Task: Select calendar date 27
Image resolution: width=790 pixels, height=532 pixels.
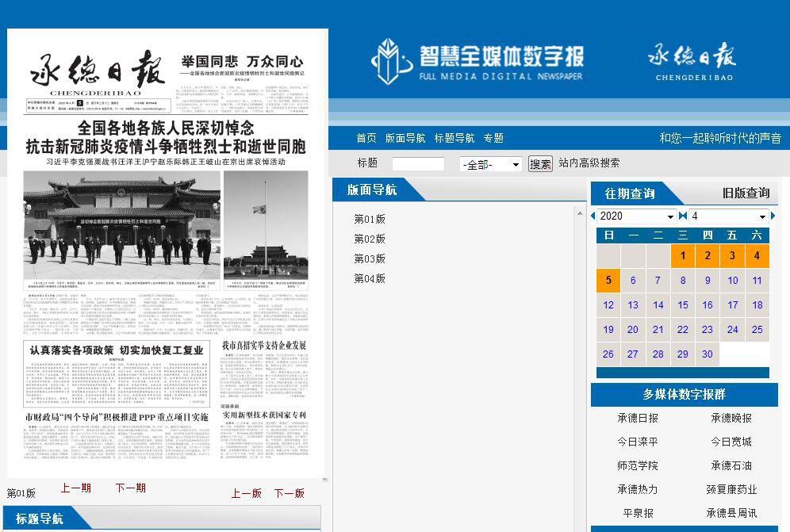Action: (633, 354)
